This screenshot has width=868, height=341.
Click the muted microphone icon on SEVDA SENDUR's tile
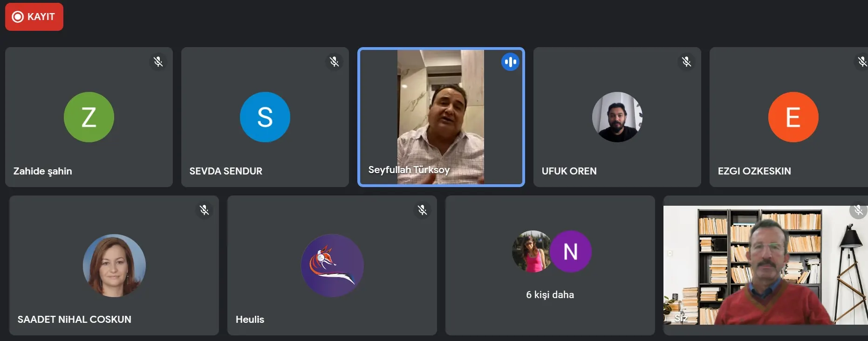335,62
